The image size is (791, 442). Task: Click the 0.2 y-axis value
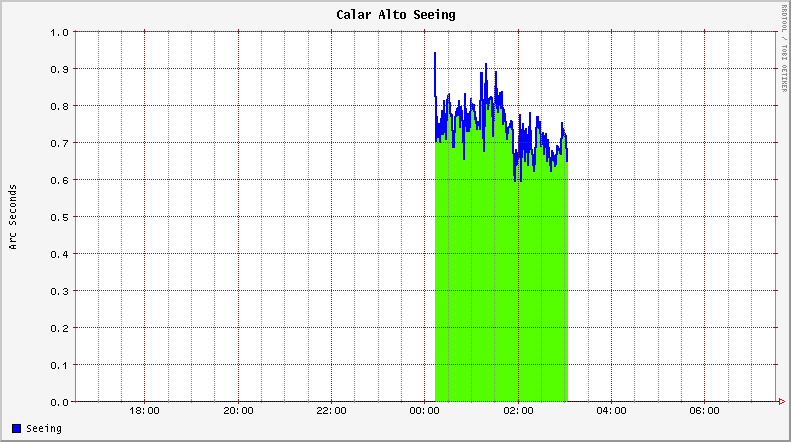(x=59, y=328)
